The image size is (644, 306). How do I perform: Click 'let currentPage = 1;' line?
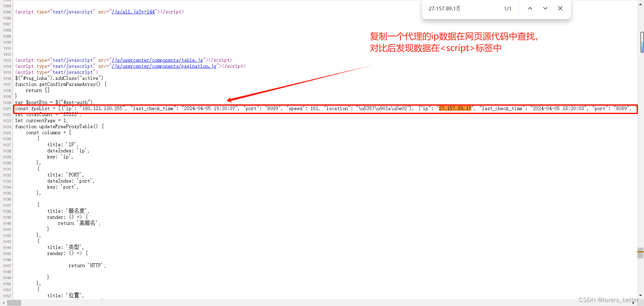tap(41, 120)
